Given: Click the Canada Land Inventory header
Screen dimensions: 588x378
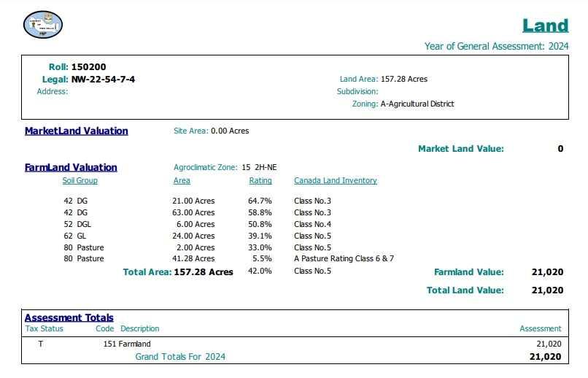Looking at the screenshot, I should [x=336, y=181].
